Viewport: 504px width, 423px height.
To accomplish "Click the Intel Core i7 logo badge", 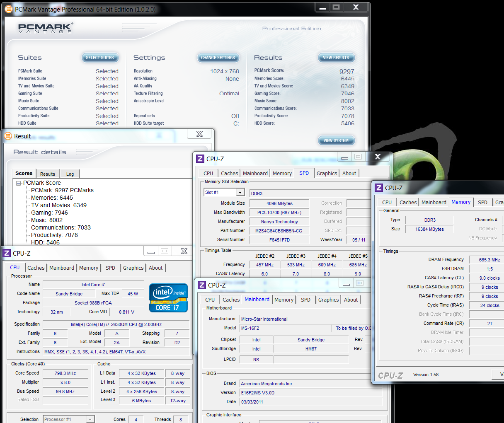I will (x=168, y=297).
